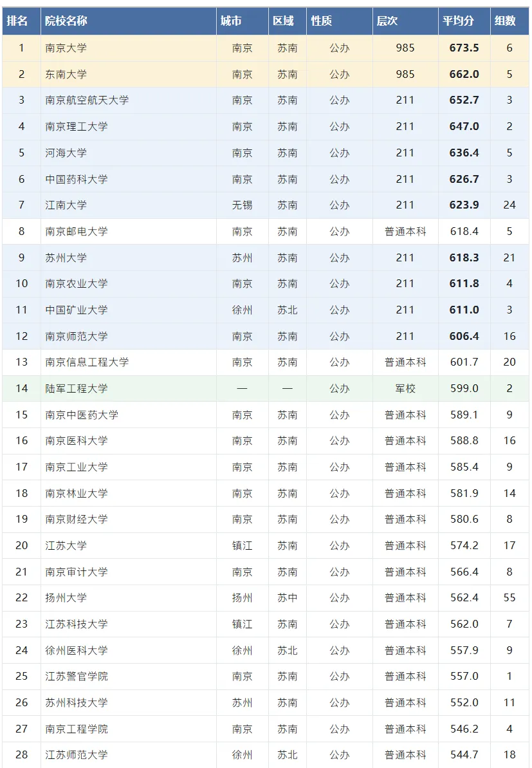Select the 南京航空航天大学 cell
Image resolution: width=532 pixels, height=768 pixels.
[x=128, y=100]
